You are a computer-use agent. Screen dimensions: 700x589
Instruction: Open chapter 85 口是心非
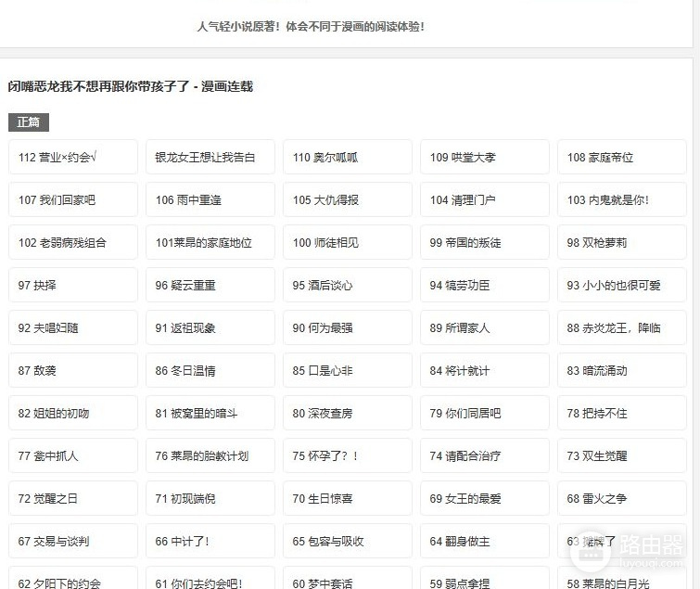coord(348,370)
